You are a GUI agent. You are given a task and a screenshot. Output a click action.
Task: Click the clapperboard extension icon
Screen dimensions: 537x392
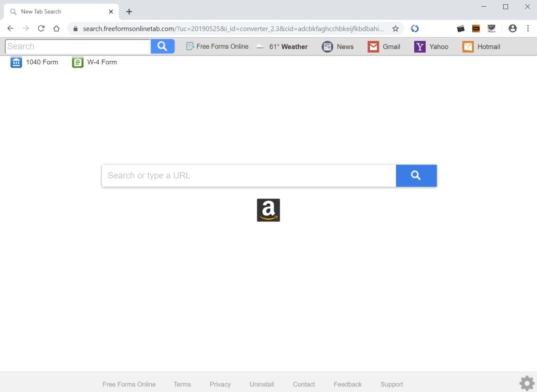[461, 28]
